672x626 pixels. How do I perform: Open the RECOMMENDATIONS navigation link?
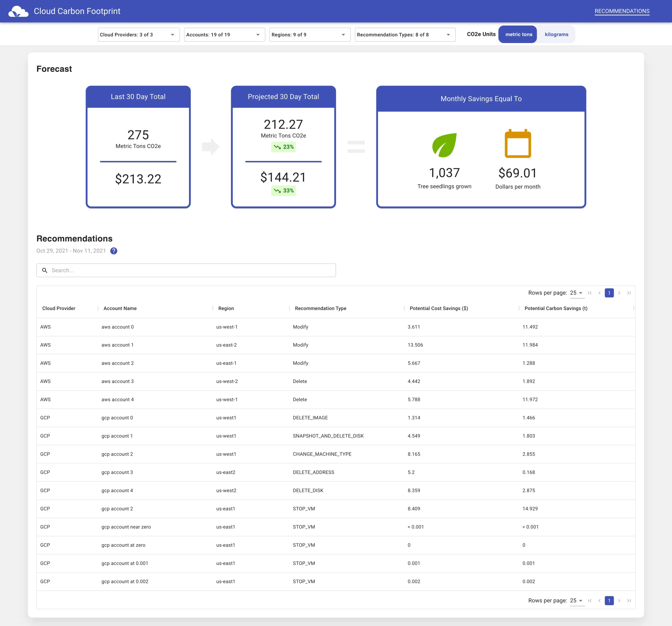coord(622,11)
